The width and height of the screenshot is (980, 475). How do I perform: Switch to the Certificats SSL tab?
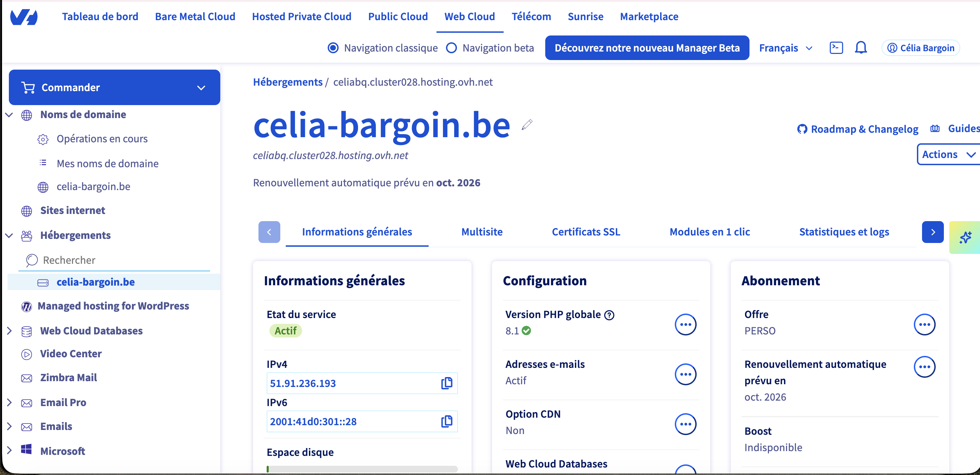586,232
